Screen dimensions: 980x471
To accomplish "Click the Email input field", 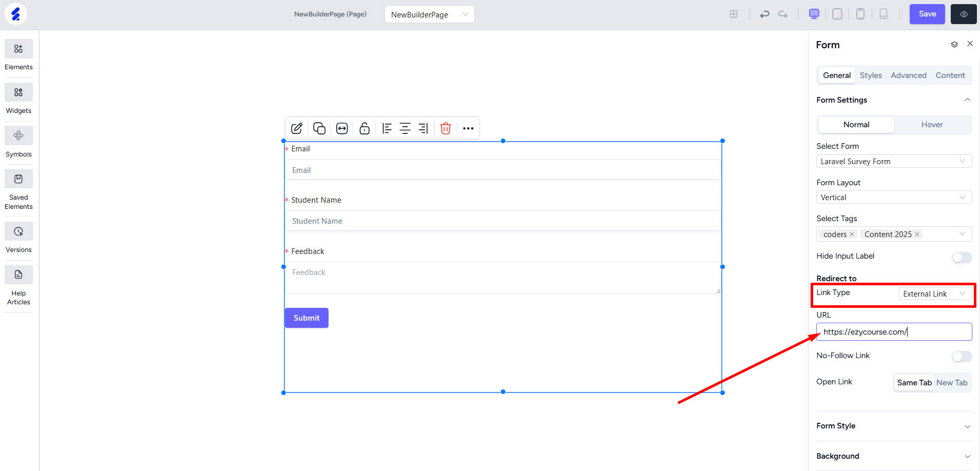I will coord(503,170).
